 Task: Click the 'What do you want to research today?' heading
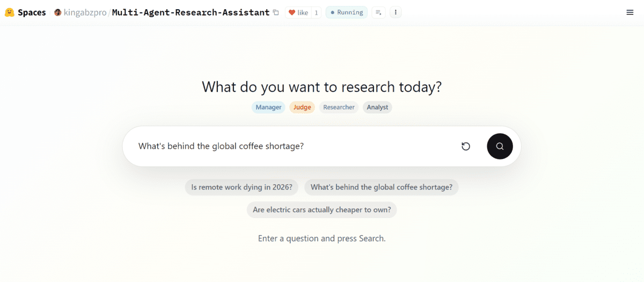[322, 87]
